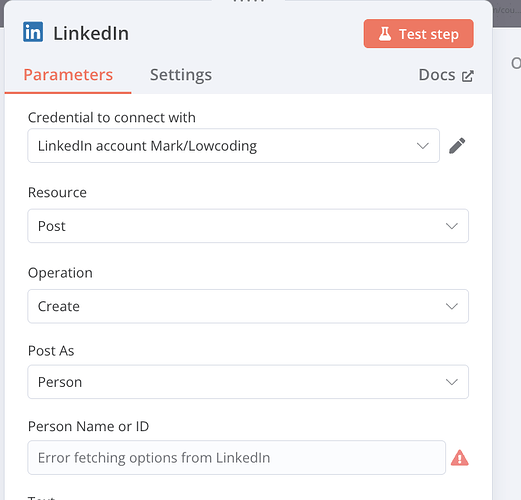The image size is (521, 500).
Task: Expand the Post As dropdown showing Person
Action: click(248, 382)
